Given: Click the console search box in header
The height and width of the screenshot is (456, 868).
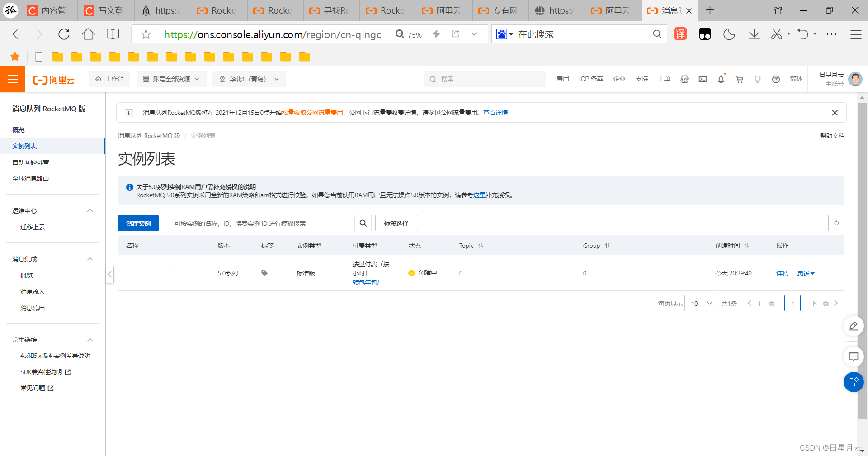Looking at the screenshot, I should click(x=485, y=79).
